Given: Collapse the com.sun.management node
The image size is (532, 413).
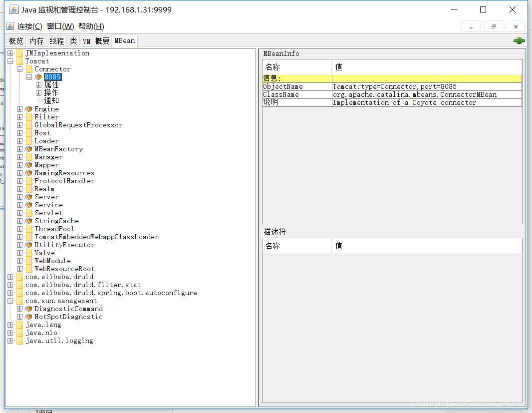Looking at the screenshot, I should coord(10,301).
